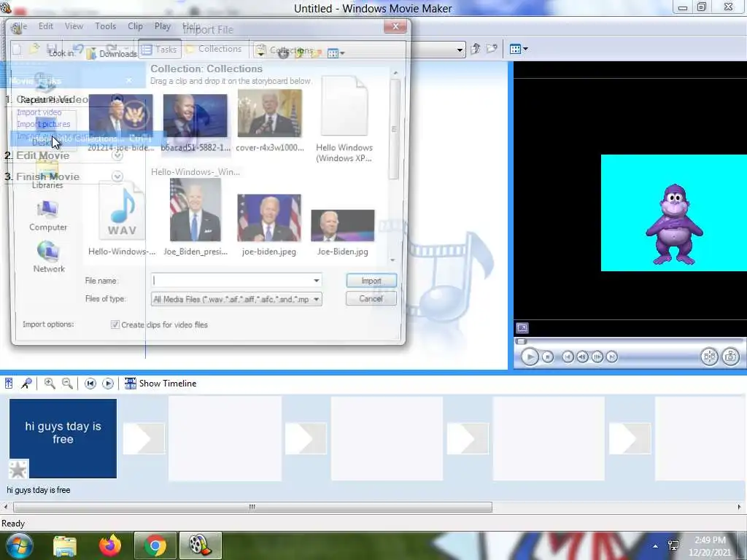
Task: Click the video effects star on first clip
Action: (x=18, y=469)
